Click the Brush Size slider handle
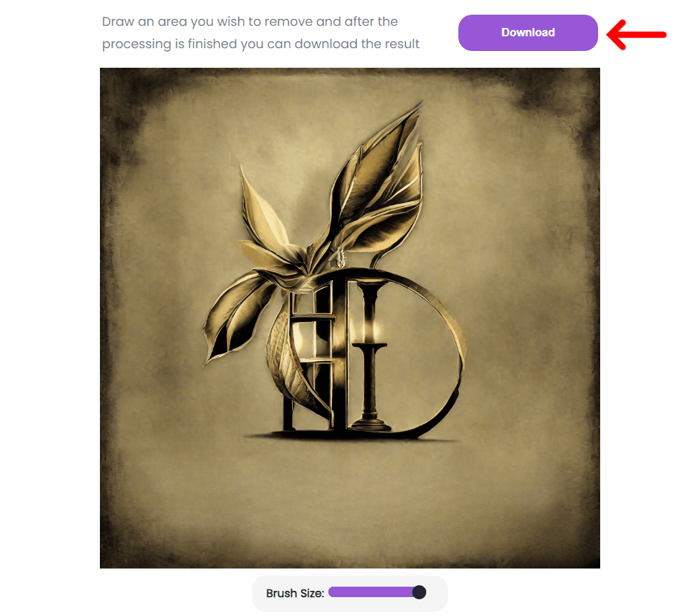Image resolution: width=698 pixels, height=616 pixels. 419,592
